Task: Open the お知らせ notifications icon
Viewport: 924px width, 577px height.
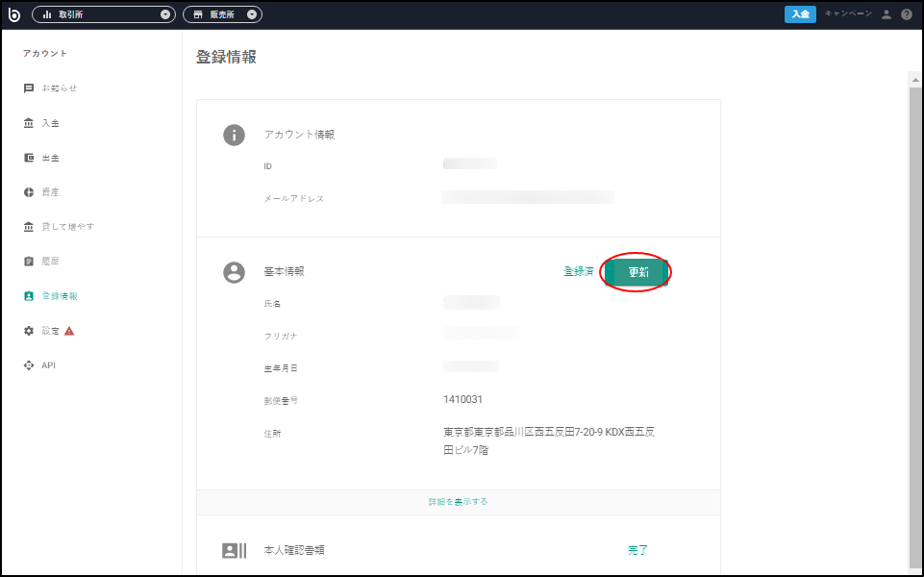Action: [x=29, y=88]
